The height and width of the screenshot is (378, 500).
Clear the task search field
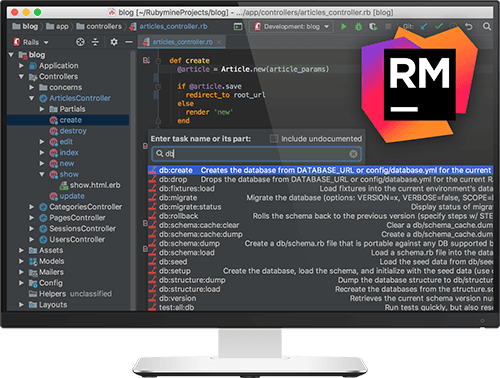353,154
